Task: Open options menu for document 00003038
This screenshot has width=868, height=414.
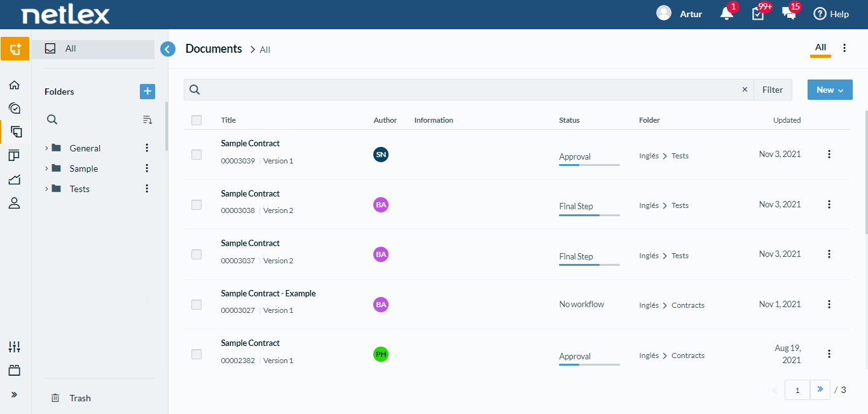Action: [x=829, y=204]
